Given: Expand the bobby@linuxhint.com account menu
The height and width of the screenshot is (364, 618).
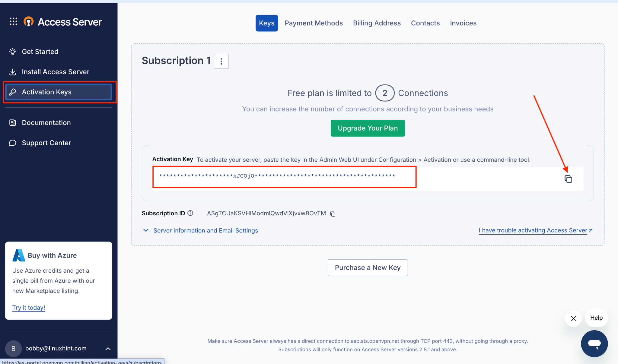Looking at the screenshot, I should 108,349.
